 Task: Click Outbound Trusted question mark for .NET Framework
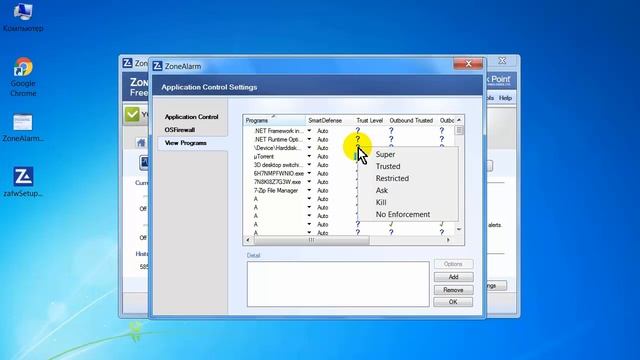[391, 131]
